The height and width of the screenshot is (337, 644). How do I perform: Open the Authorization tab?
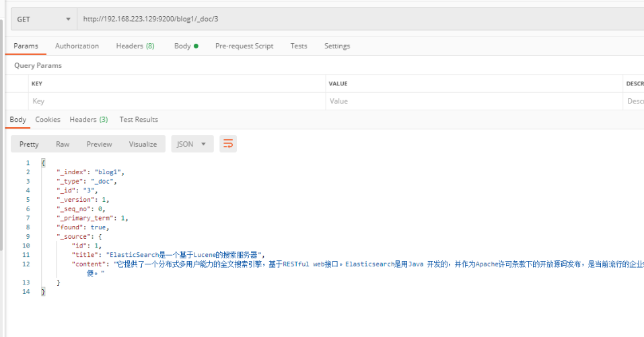(77, 46)
